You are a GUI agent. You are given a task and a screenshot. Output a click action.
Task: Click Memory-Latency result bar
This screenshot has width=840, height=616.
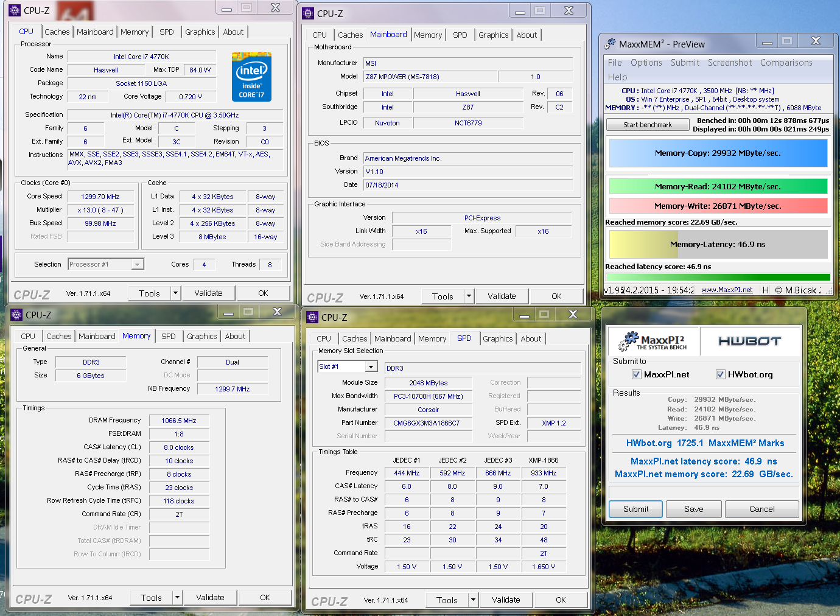(x=718, y=244)
